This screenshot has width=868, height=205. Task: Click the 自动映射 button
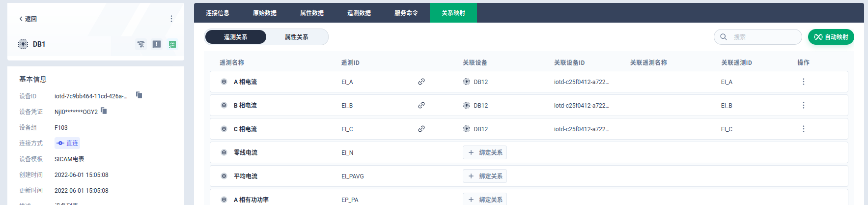tap(831, 37)
